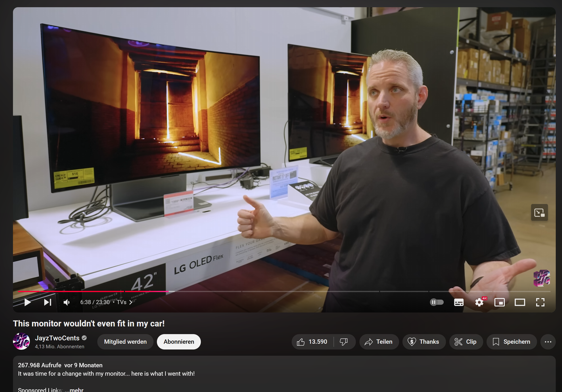Skip to the next video
Screen dimensions: 562x392
(x=48, y=302)
